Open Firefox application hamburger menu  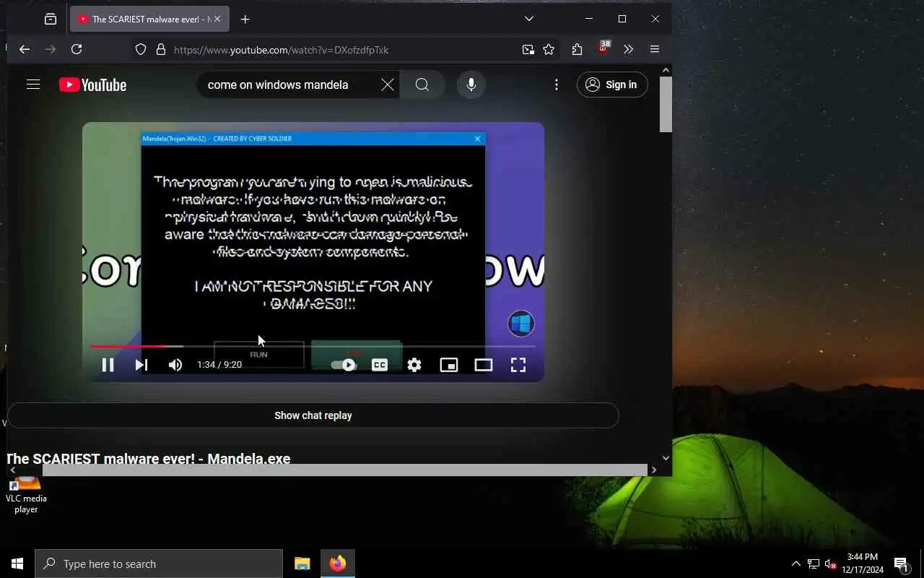click(x=655, y=50)
